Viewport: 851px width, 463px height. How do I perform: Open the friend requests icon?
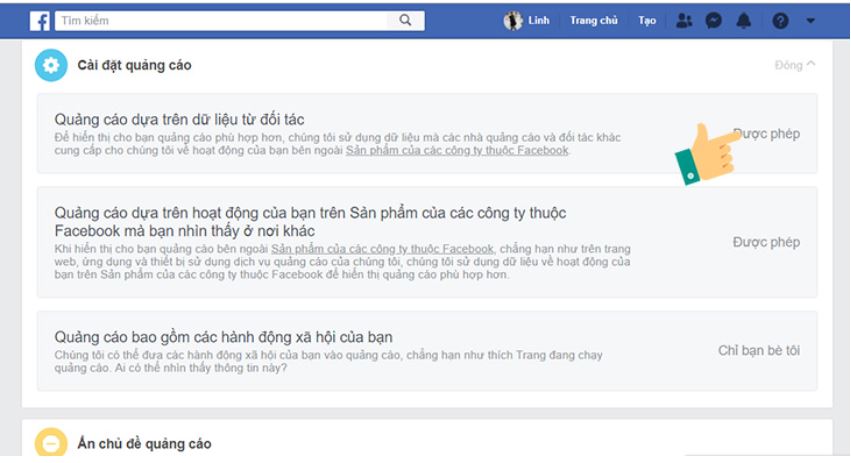click(684, 21)
